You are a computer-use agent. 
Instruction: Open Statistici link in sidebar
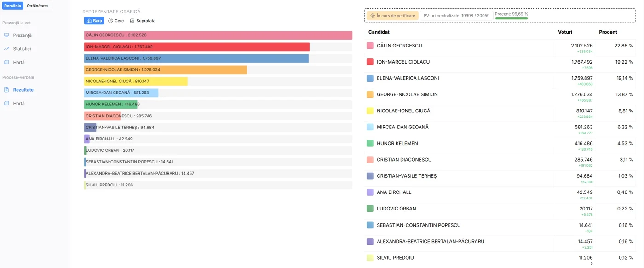point(22,48)
